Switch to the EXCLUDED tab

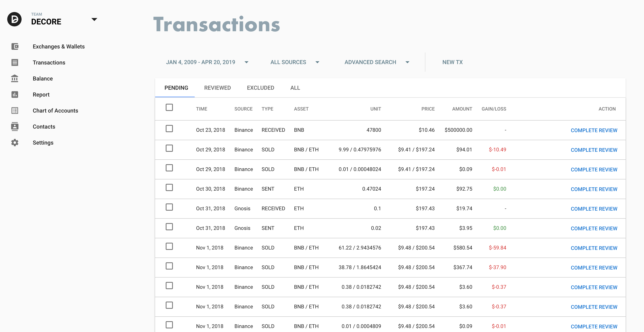pyautogui.click(x=260, y=88)
